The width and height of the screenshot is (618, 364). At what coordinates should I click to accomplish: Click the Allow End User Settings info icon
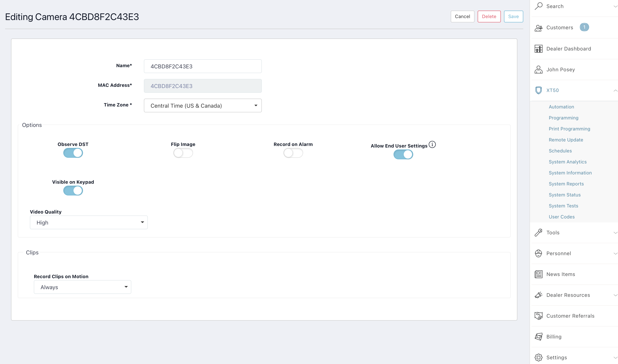[432, 144]
